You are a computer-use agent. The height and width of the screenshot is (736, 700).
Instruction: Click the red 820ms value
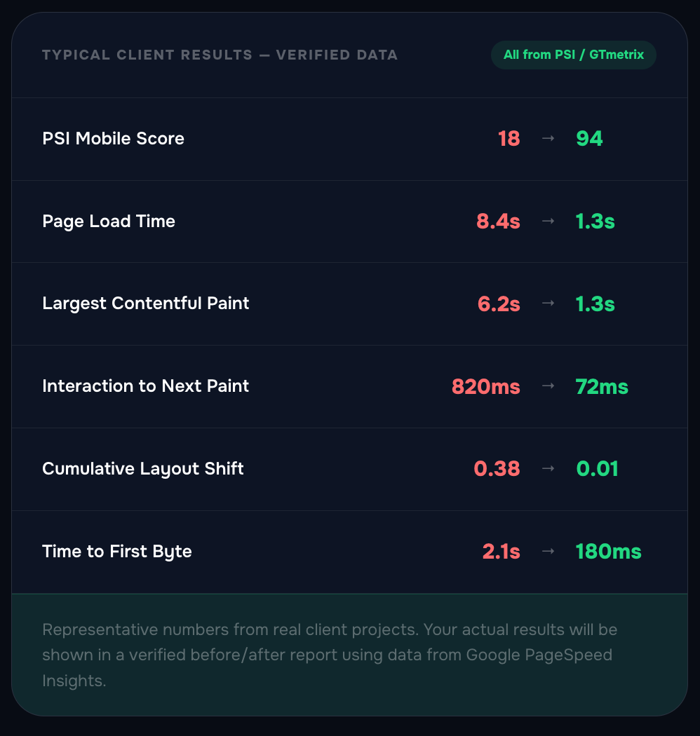point(486,386)
